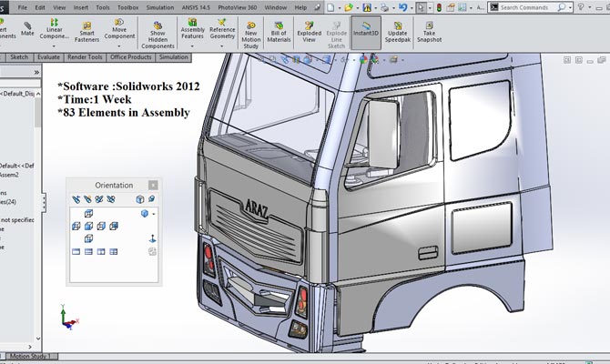Choose single viewport layout in Orientation
The image size is (610, 364).
coord(76,251)
